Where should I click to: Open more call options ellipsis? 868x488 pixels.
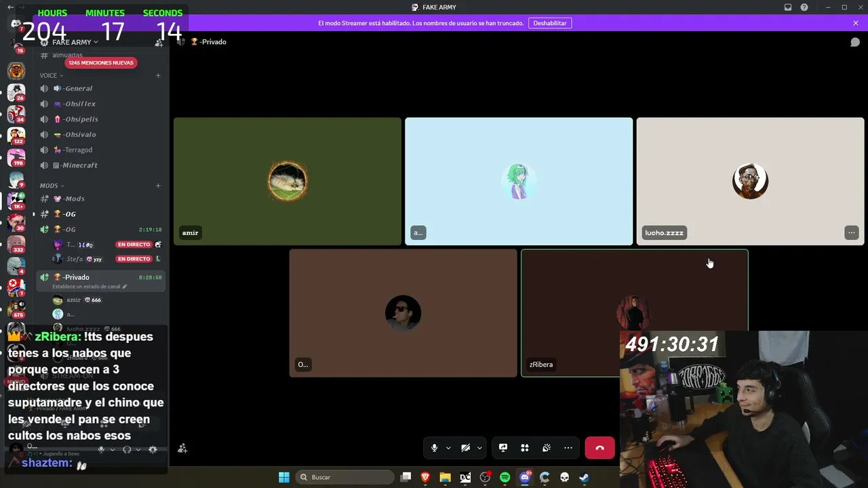coord(568,448)
